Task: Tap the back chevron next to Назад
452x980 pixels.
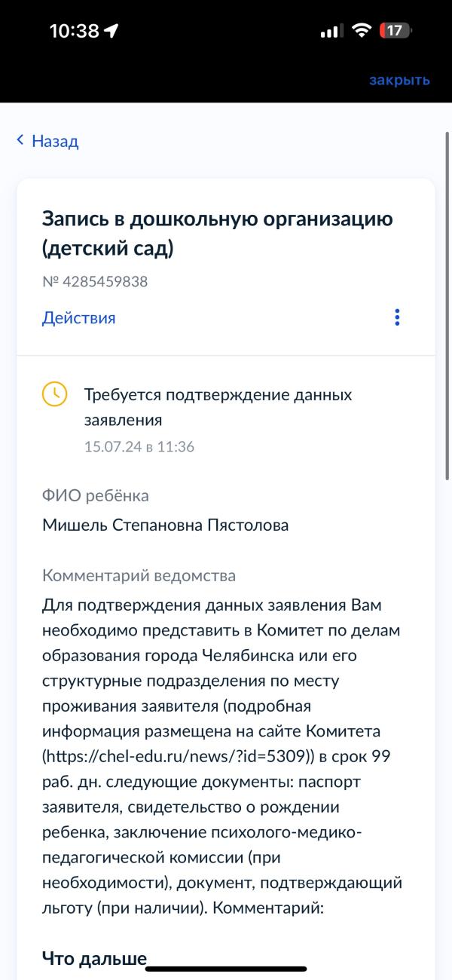Action: (x=20, y=140)
